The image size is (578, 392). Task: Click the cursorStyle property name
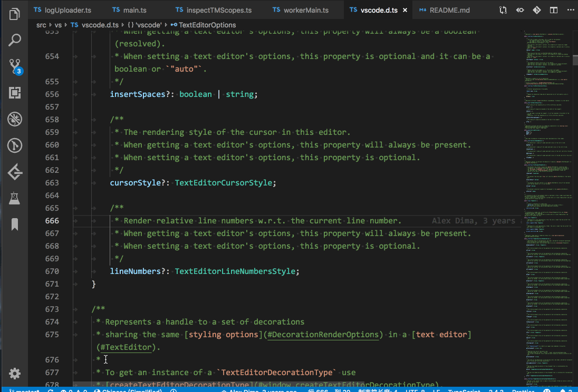(x=136, y=183)
